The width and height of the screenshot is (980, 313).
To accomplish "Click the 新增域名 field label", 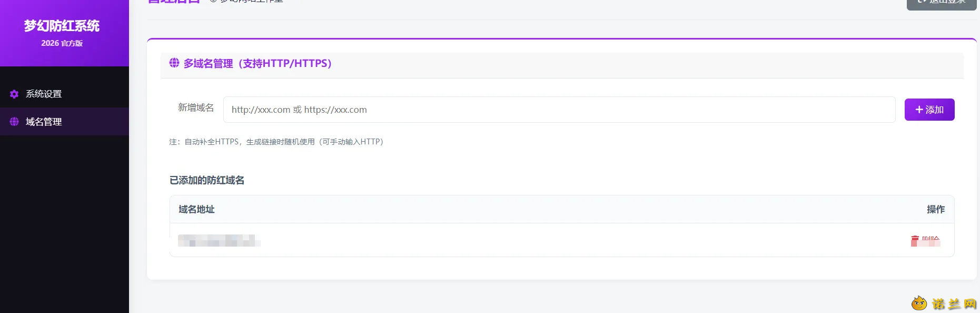I will 196,107.
